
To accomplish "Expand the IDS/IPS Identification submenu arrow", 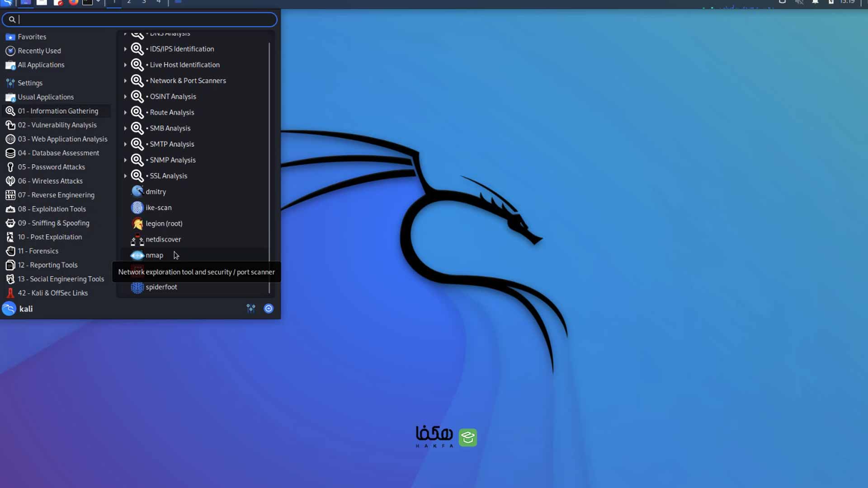I will point(125,49).
